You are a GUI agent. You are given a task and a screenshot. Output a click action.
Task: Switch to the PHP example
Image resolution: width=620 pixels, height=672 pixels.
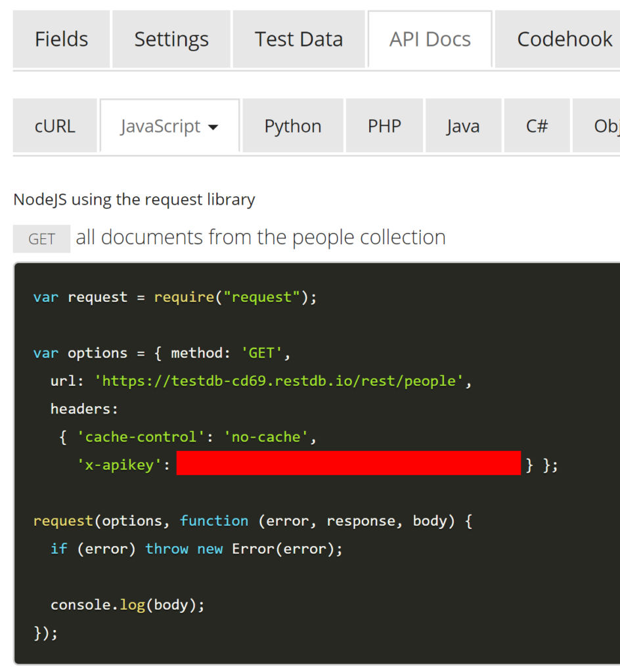384,125
